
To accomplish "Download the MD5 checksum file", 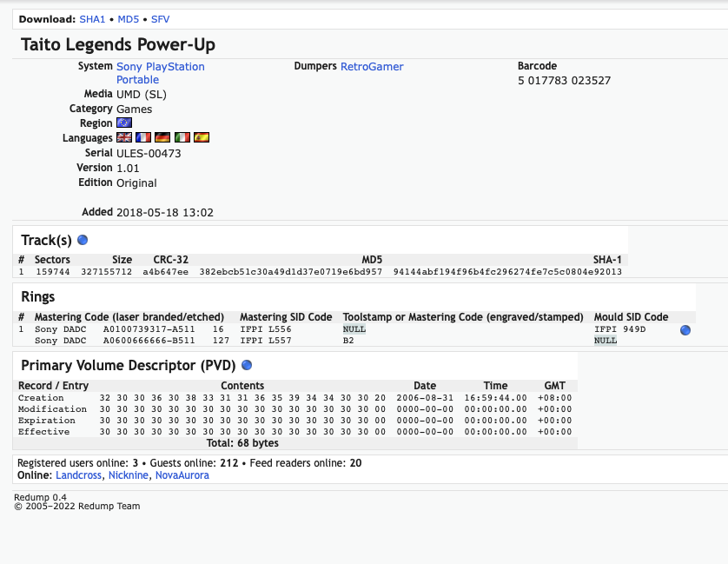I will pos(128,18).
